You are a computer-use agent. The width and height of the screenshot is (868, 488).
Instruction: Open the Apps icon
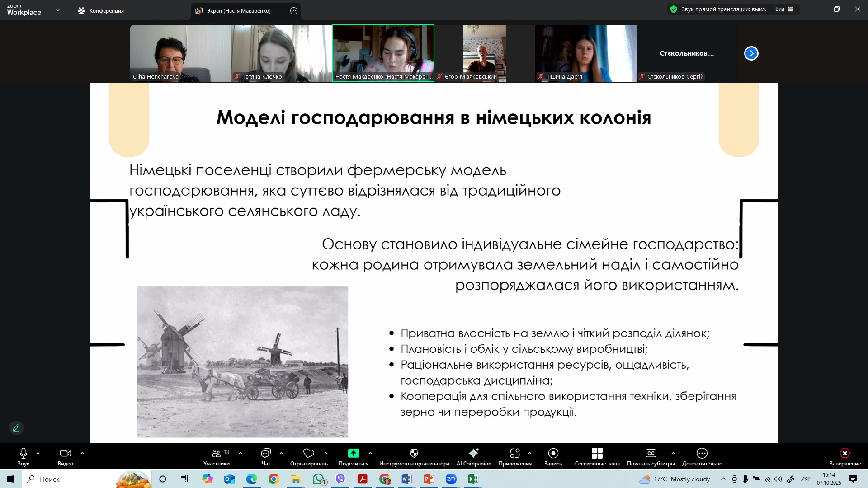(x=514, y=454)
